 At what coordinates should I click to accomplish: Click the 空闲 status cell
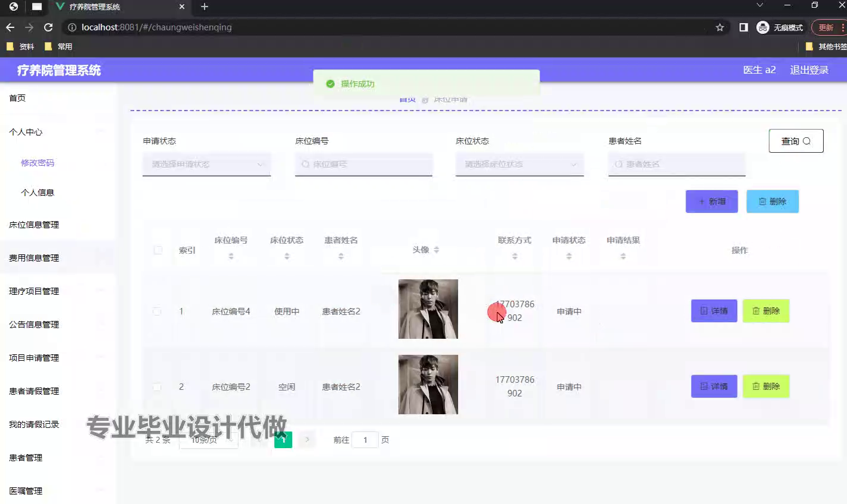pyautogui.click(x=287, y=387)
